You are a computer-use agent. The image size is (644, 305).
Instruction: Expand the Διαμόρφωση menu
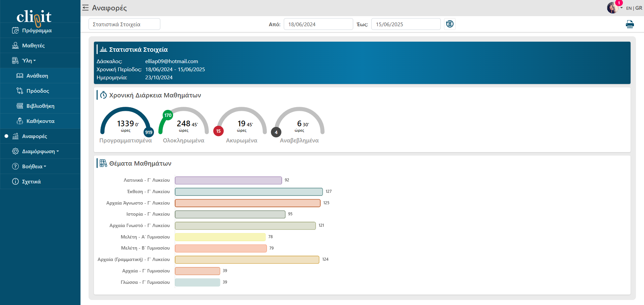tap(40, 151)
